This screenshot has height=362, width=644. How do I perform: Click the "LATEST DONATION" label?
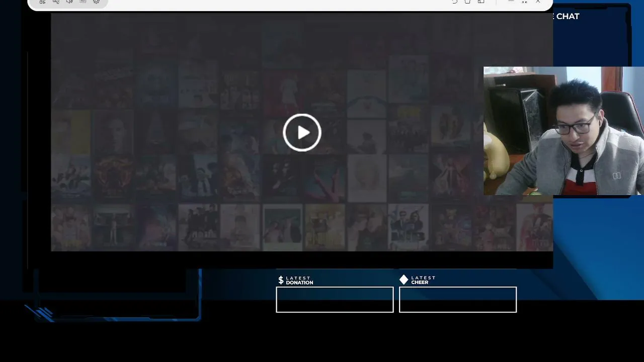(x=299, y=280)
